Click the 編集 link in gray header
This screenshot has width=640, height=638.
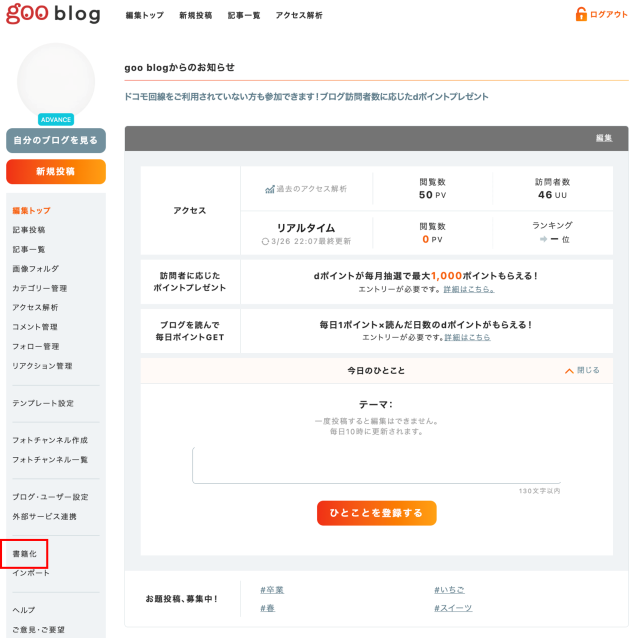[604, 138]
